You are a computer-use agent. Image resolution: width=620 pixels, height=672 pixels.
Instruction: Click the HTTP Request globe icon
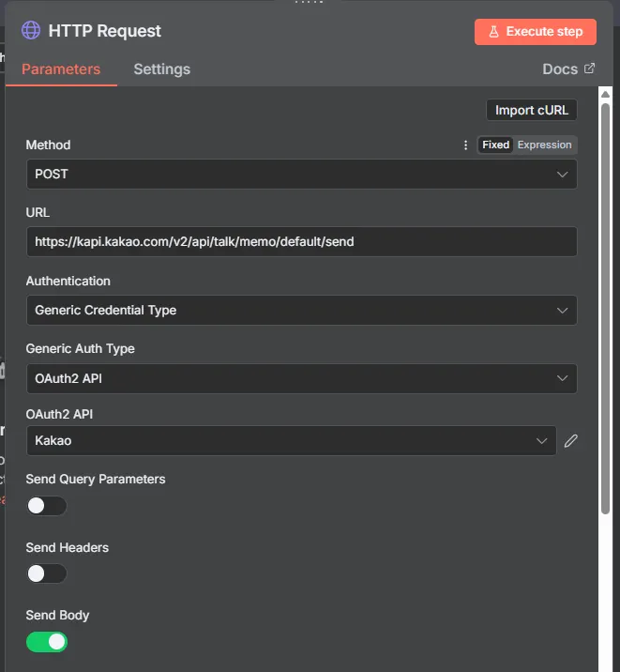point(30,31)
